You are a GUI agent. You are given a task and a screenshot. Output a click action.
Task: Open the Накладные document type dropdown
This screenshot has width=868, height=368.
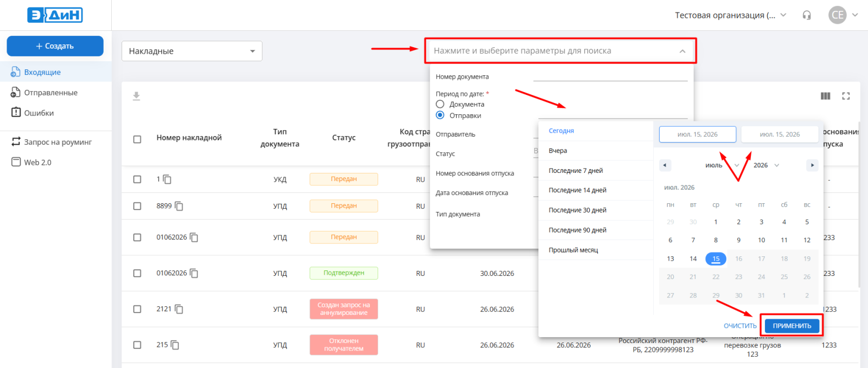(x=192, y=51)
